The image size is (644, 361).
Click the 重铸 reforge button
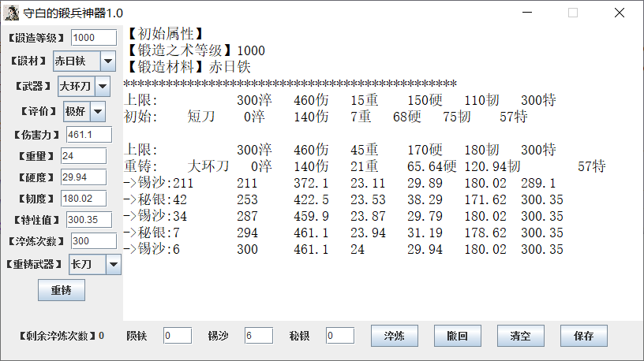tap(61, 290)
